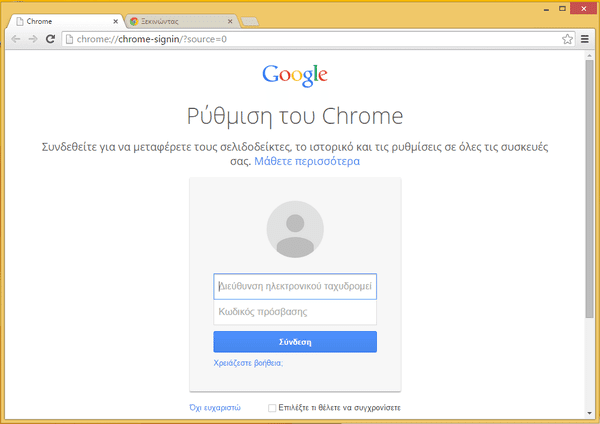Click the Κωδικός πρόσβασης password field
600x424 pixels.
pos(295,312)
